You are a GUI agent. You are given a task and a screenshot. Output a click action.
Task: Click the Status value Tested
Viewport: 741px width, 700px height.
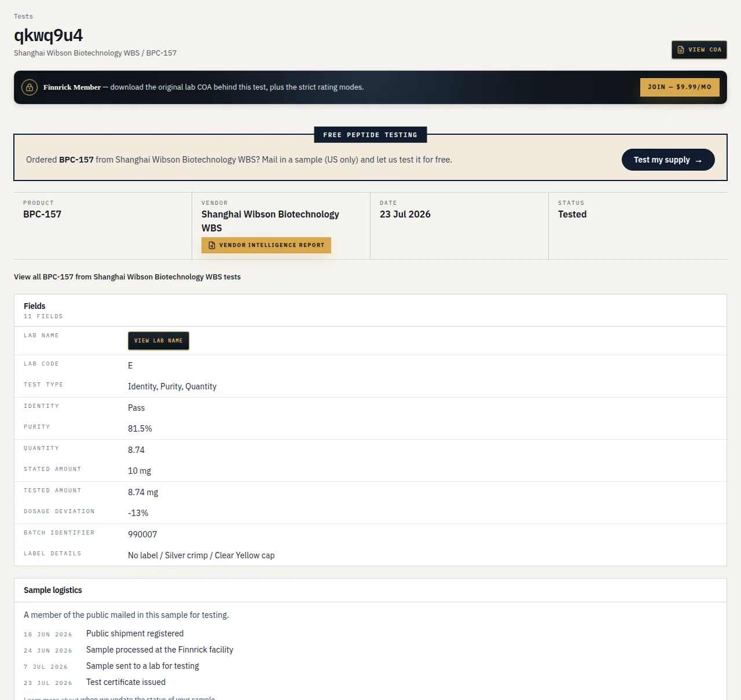(x=573, y=214)
